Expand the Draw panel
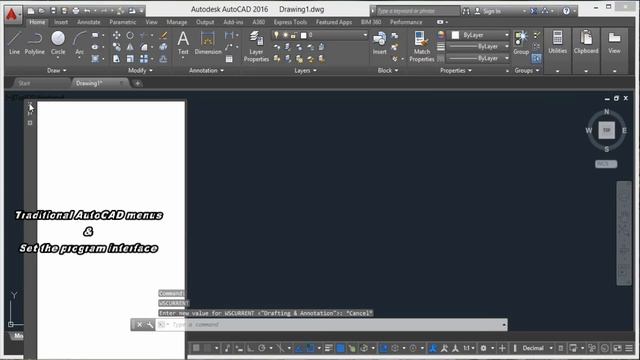640x360 pixels. pos(56,71)
